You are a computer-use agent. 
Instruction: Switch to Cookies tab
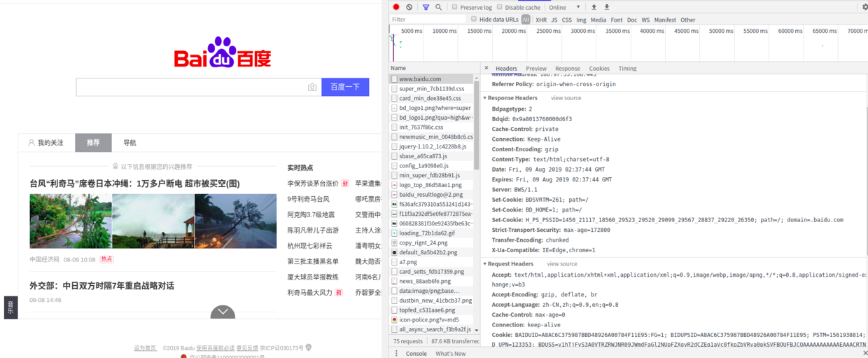[599, 69]
